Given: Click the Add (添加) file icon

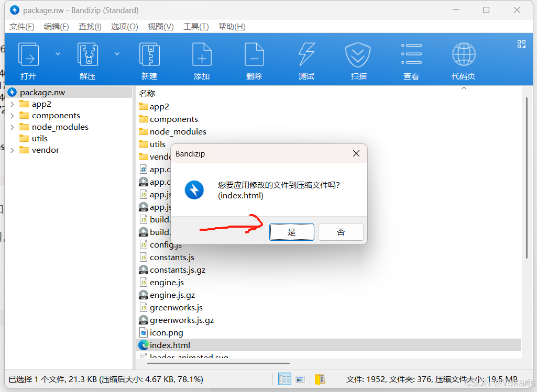Looking at the screenshot, I should pos(202,54).
